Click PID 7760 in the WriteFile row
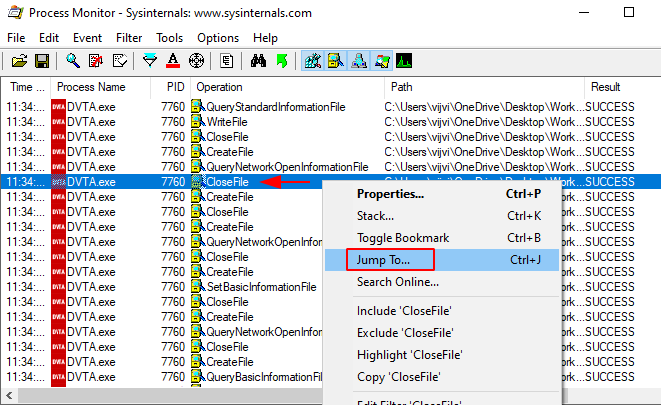This screenshot has height=405, width=661. pyautogui.click(x=173, y=122)
